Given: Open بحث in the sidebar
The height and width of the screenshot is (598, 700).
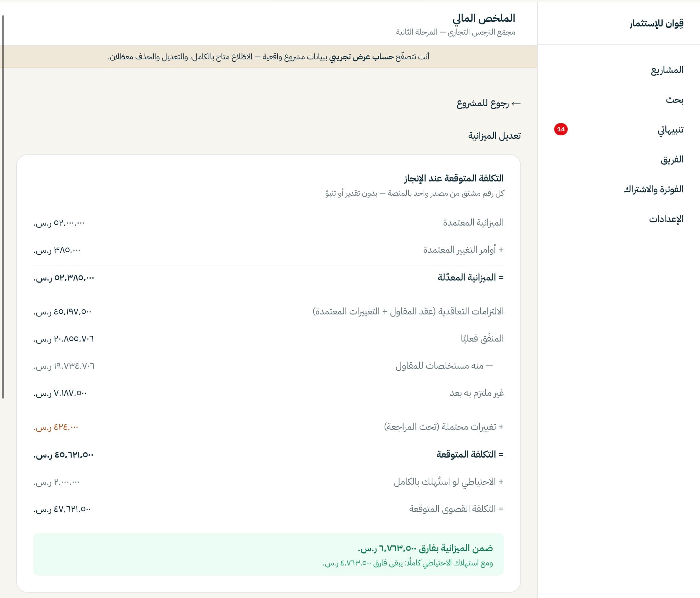Looking at the screenshot, I should (674, 100).
